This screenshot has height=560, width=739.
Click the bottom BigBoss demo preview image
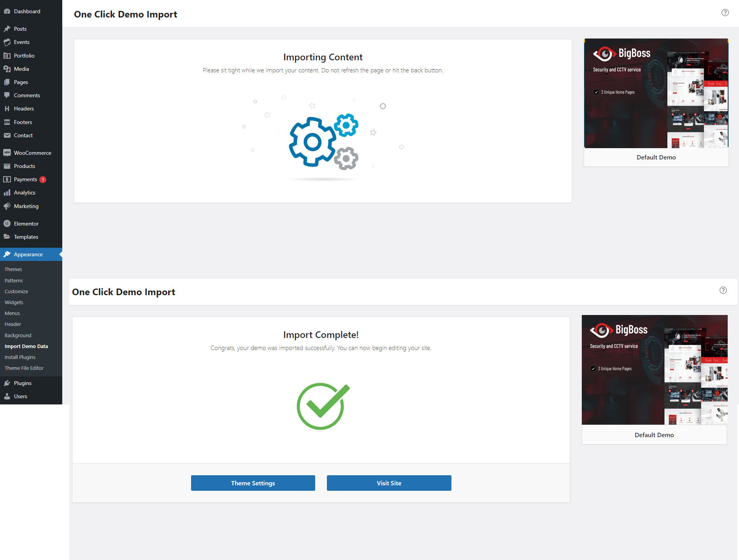tap(654, 370)
